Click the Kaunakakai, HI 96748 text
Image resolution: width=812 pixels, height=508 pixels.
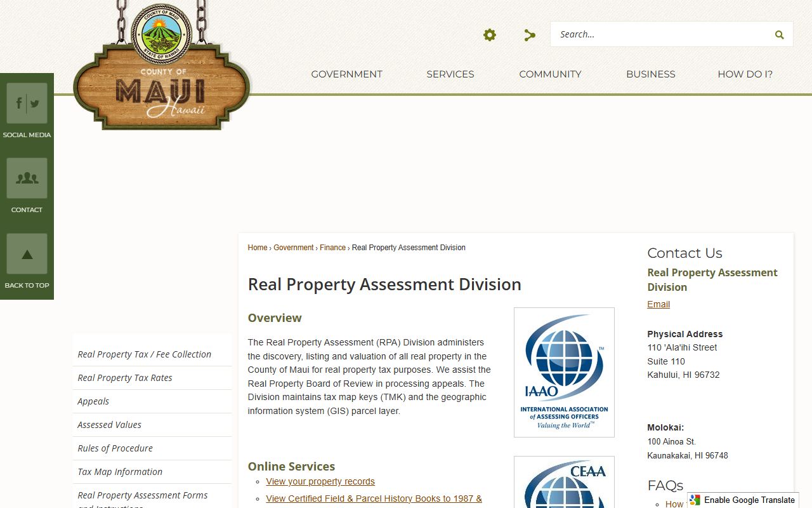click(688, 455)
